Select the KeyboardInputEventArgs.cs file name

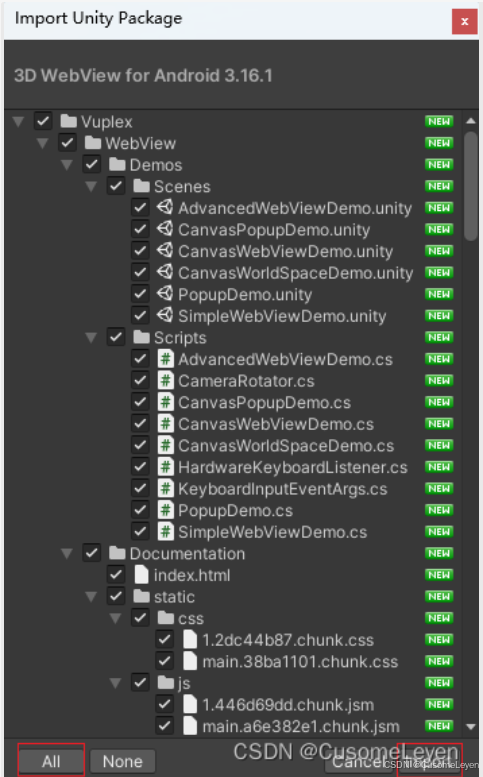point(282,489)
